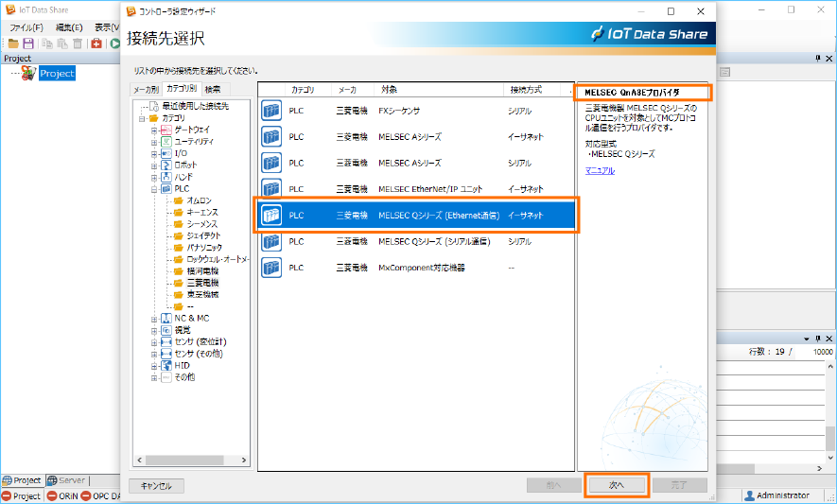Click the ハンド category icon in tree
The image size is (837, 504).
(166, 177)
